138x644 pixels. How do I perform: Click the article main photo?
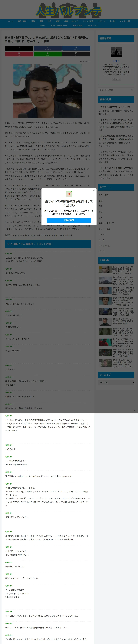tap(48, 91)
